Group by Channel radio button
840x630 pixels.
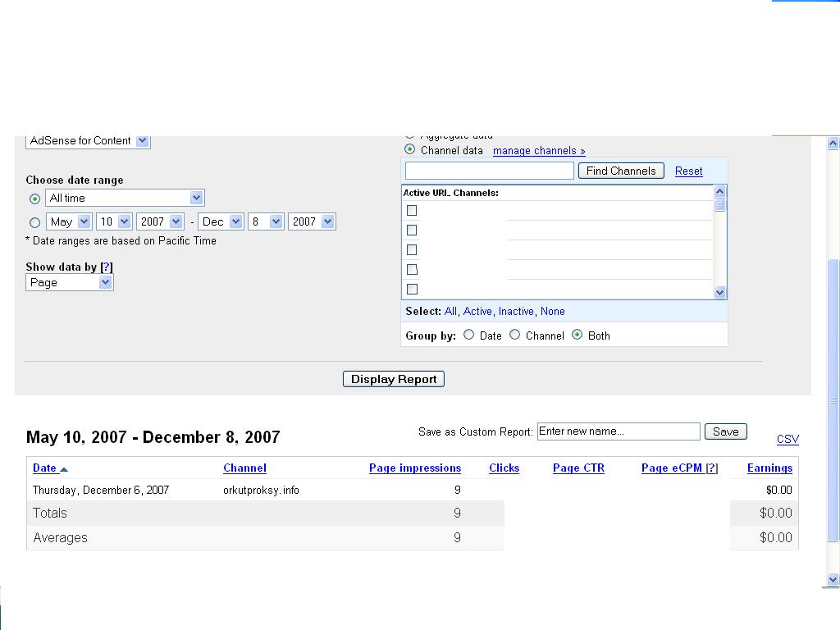(515, 335)
